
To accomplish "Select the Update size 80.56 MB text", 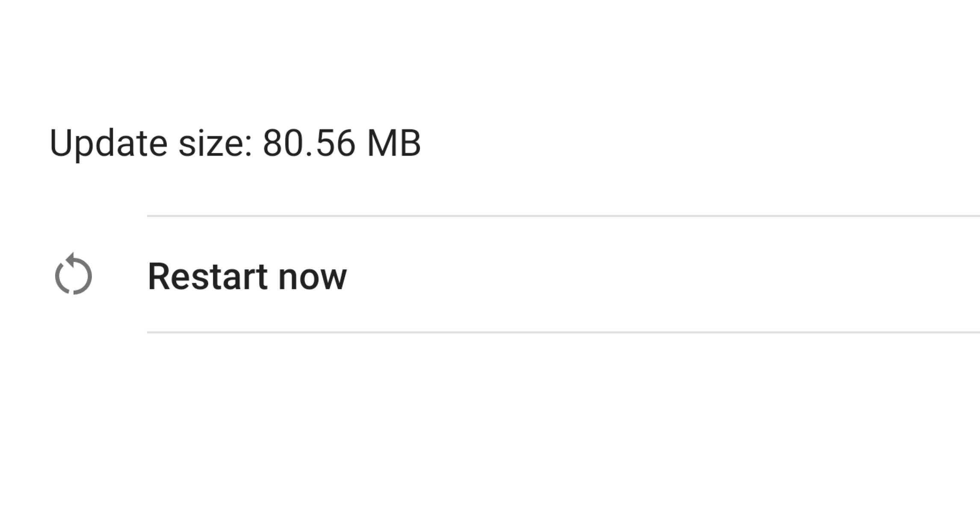I will (235, 143).
